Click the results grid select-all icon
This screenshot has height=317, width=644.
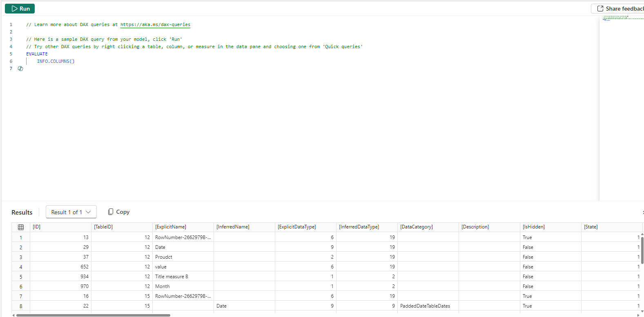point(21,227)
